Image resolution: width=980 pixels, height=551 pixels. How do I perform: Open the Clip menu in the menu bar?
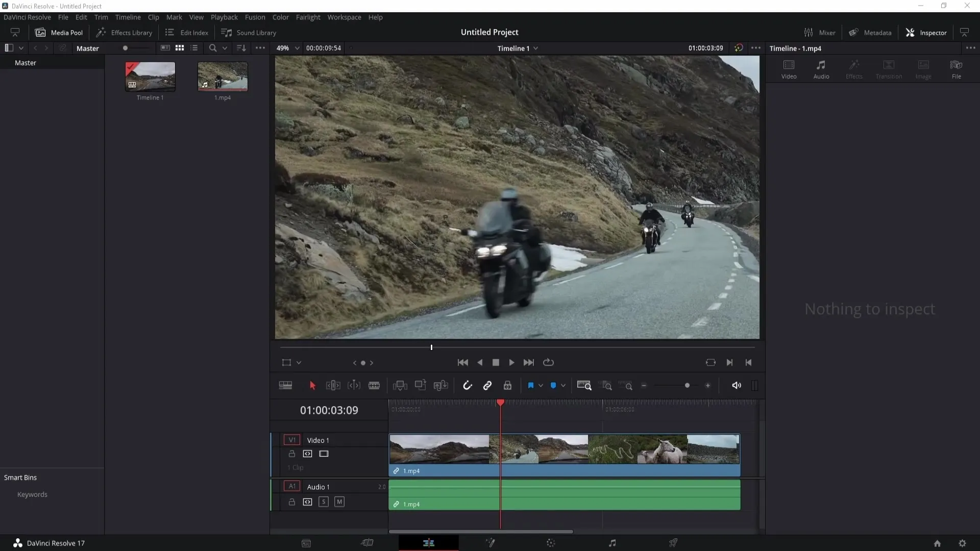pyautogui.click(x=154, y=17)
